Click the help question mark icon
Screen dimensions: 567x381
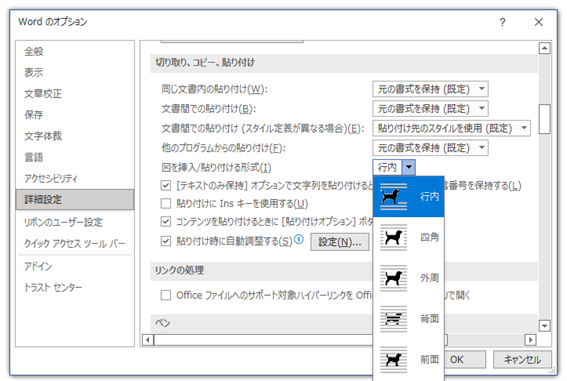[x=502, y=22]
